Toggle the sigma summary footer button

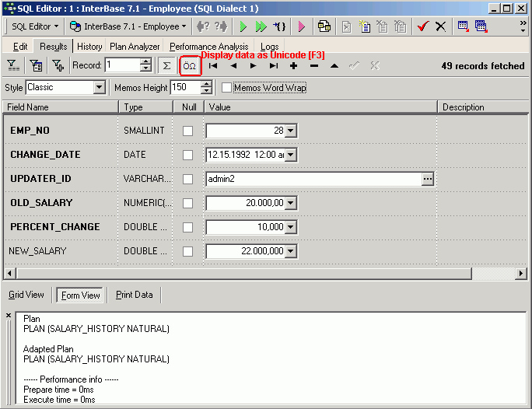pos(166,65)
